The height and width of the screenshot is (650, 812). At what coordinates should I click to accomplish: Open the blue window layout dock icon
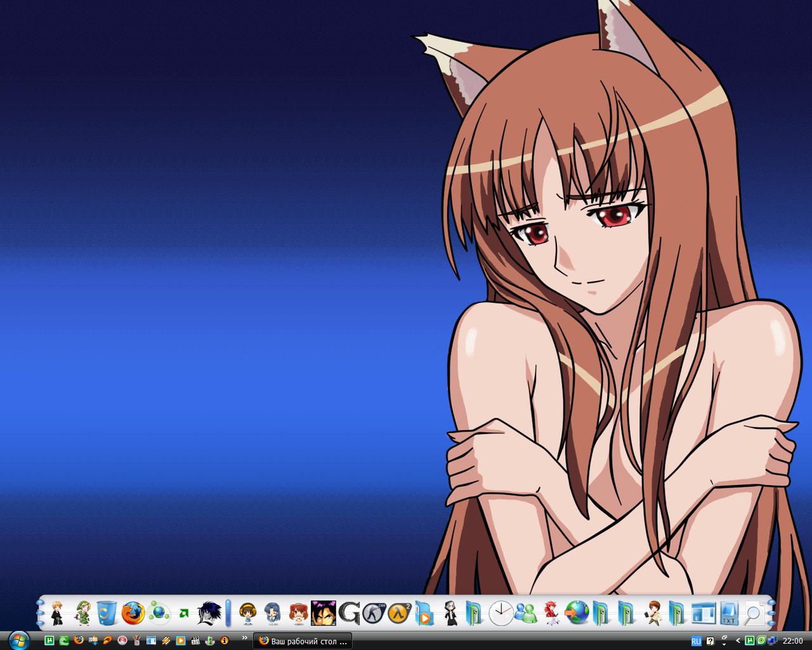[703, 613]
